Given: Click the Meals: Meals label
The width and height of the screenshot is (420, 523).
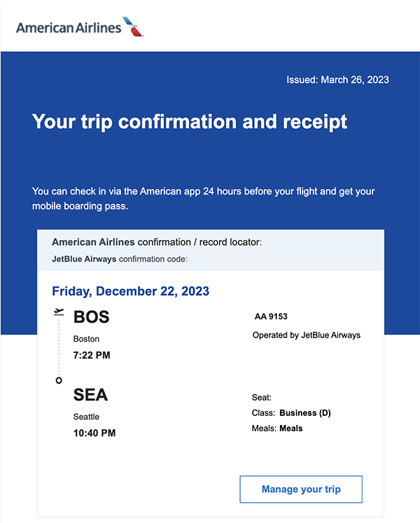Looking at the screenshot, I should coord(277,428).
